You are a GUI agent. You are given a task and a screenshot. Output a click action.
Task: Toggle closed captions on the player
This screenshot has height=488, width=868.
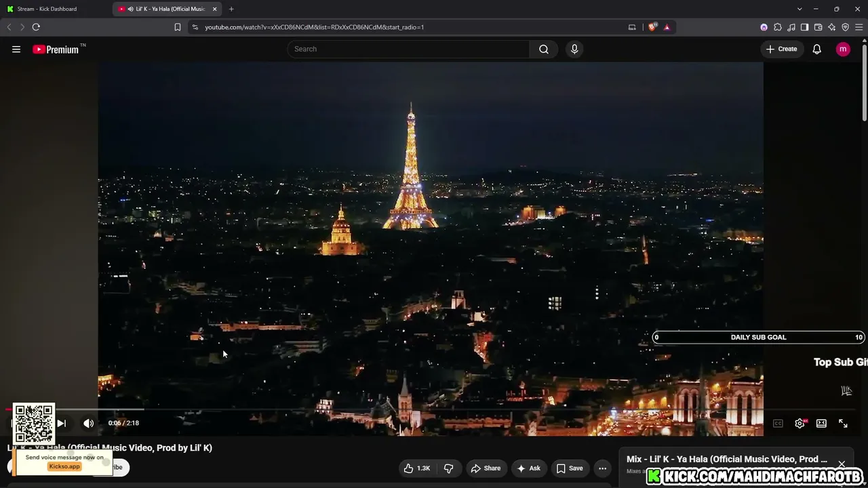[778, 424]
